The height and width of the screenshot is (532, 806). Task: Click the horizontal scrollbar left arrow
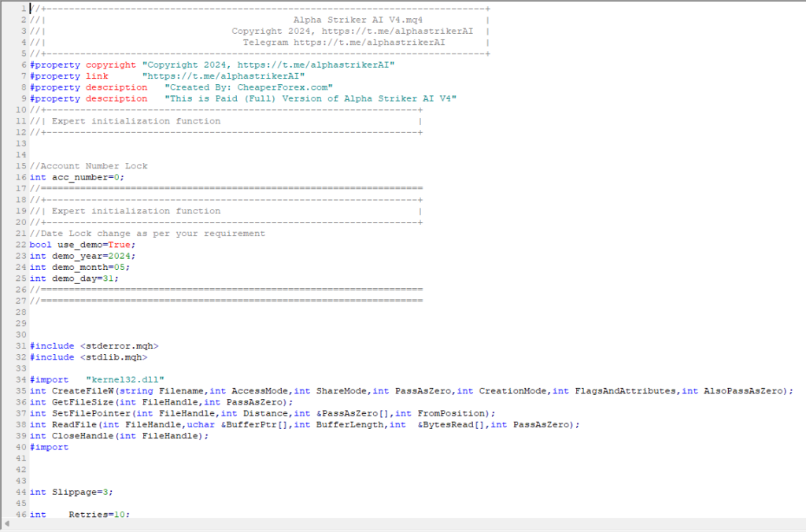coord(7,523)
